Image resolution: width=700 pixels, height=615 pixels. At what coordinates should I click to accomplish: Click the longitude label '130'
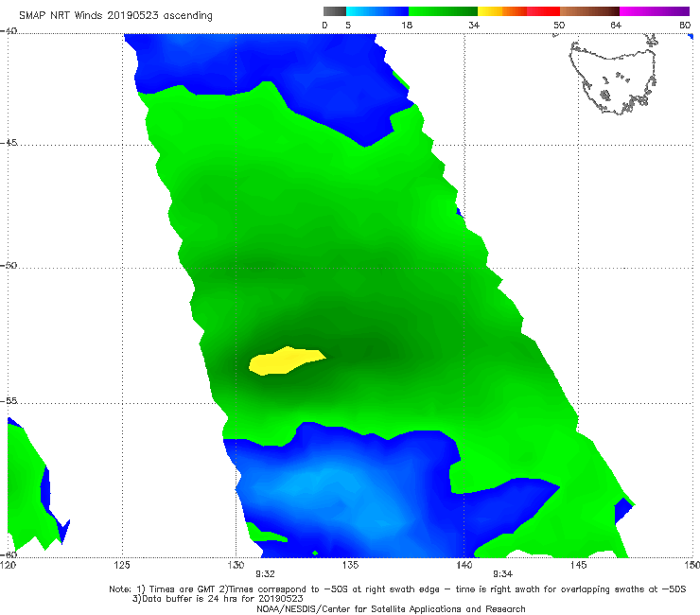236,565
